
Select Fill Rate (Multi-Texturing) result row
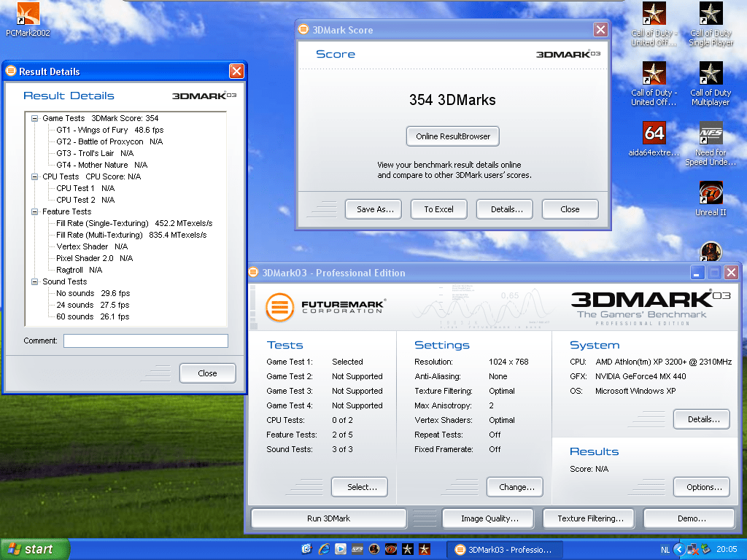click(x=131, y=235)
